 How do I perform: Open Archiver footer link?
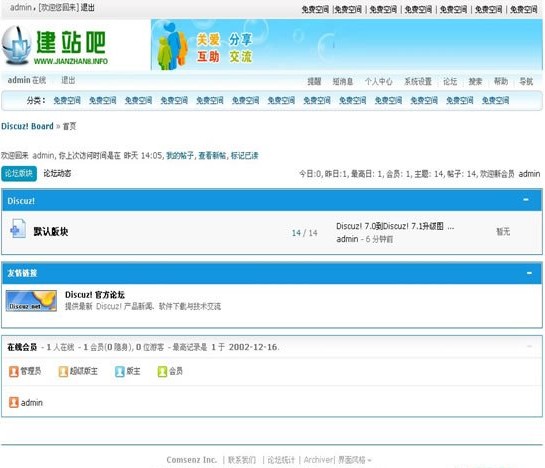(318, 460)
